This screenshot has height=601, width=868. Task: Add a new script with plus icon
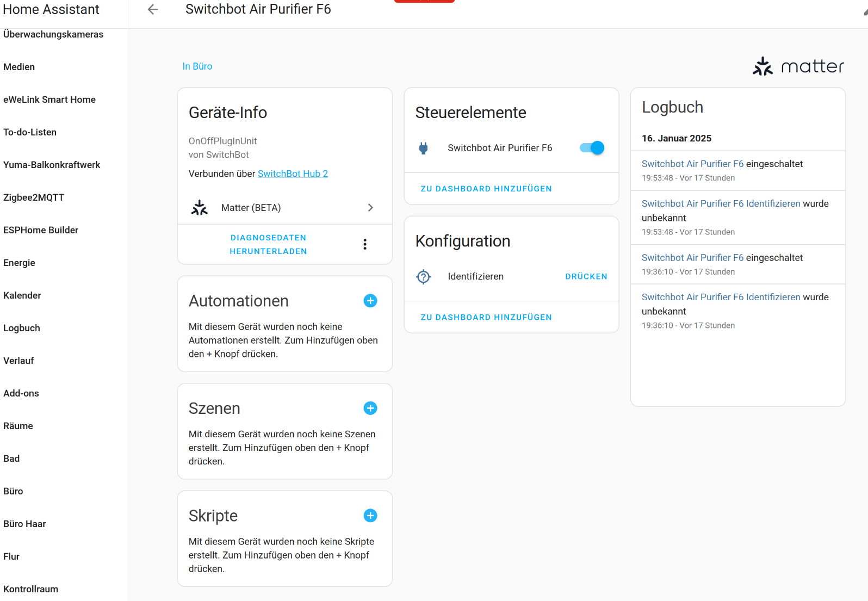click(370, 516)
